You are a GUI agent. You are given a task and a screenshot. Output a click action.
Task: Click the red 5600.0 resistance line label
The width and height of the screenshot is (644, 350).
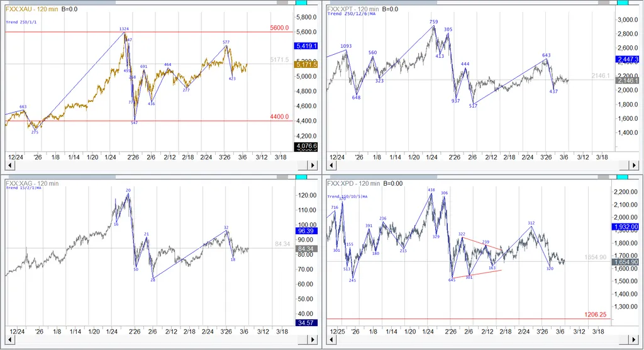pos(278,28)
